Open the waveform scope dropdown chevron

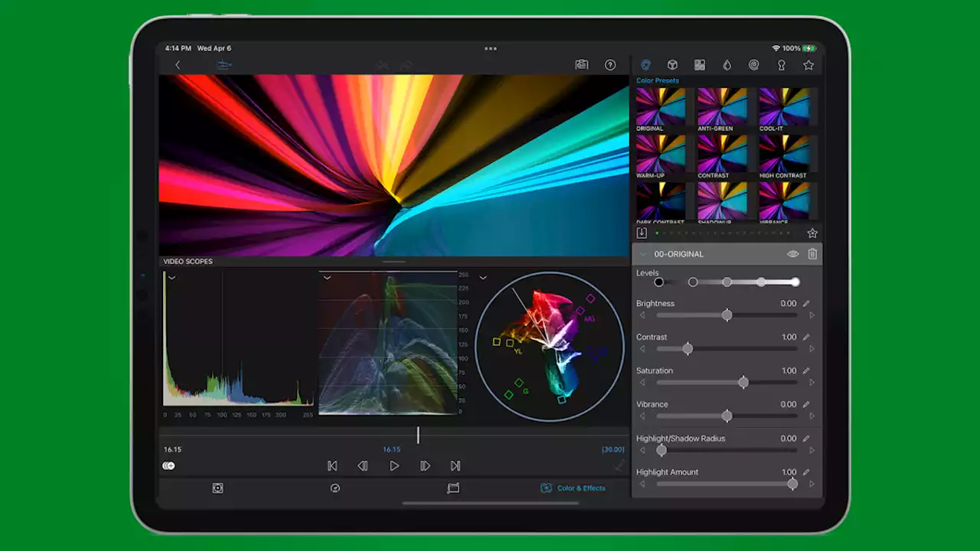tap(327, 278)
